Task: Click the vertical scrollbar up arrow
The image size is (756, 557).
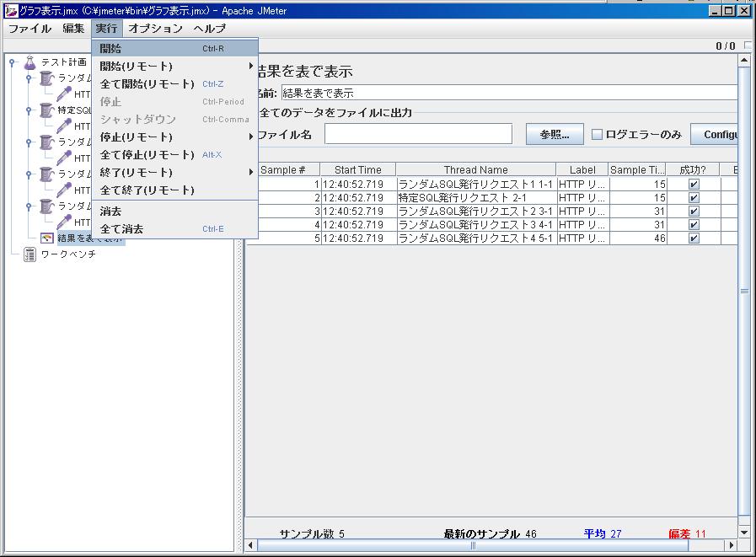Action: 744,61
